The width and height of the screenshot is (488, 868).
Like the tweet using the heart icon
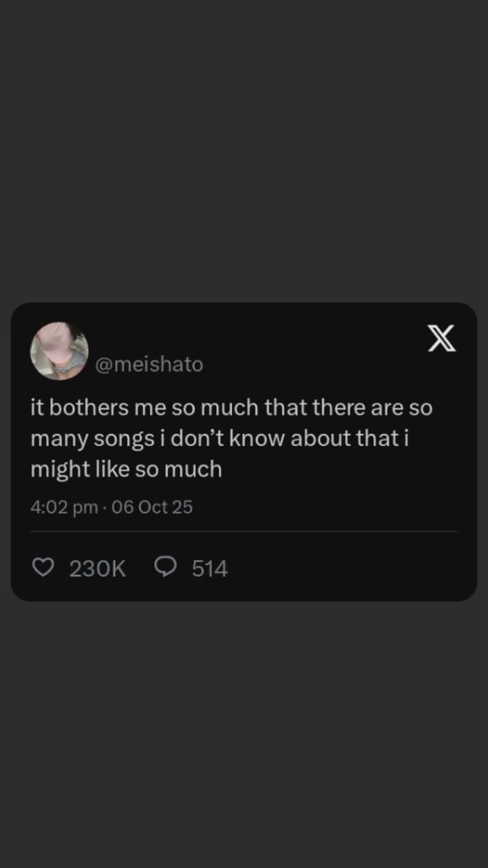(x=43, y=567)
